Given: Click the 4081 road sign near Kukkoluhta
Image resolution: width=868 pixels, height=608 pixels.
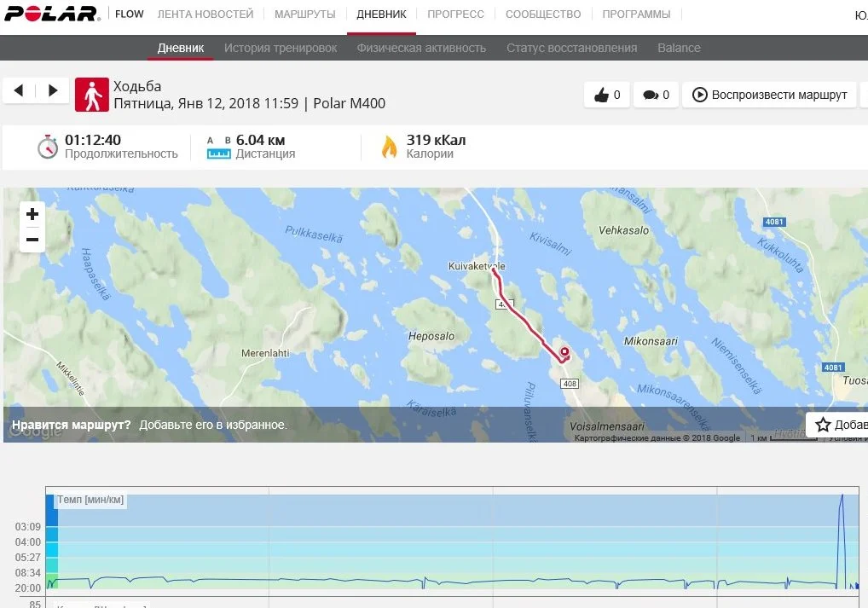Looking at the screenshot, I should coord(774,222).
